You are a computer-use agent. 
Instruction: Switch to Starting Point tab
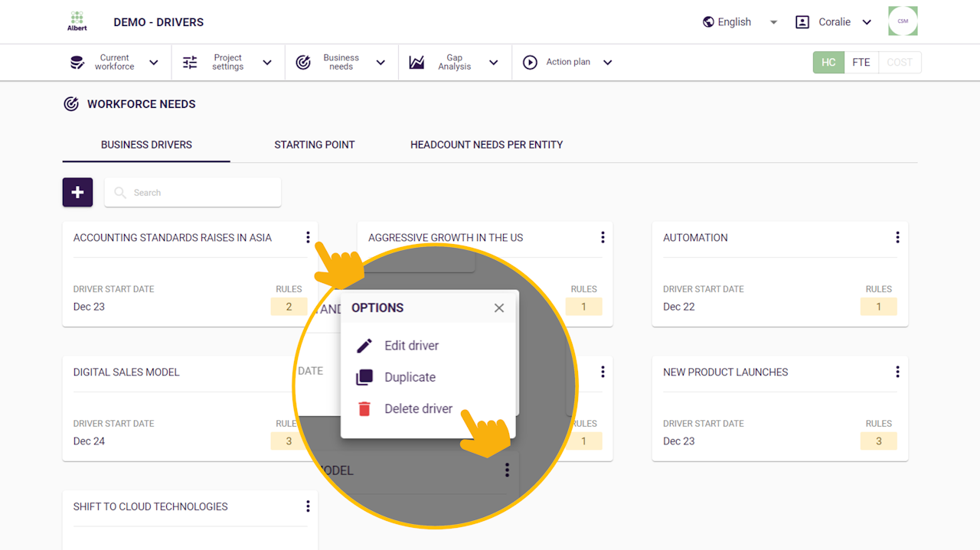coord(315,145)
